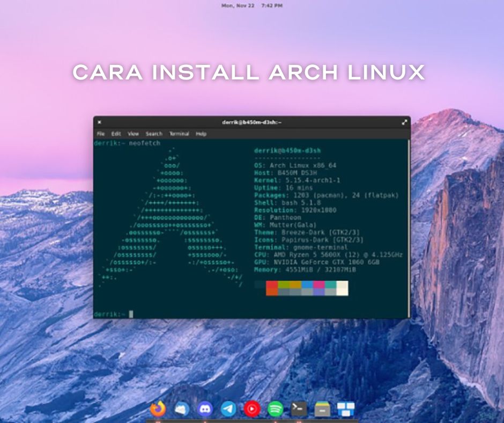This screenshot has width=504, height=423.
Task: Click the red color block in neofetch
Action: click(x=272, y=285)
